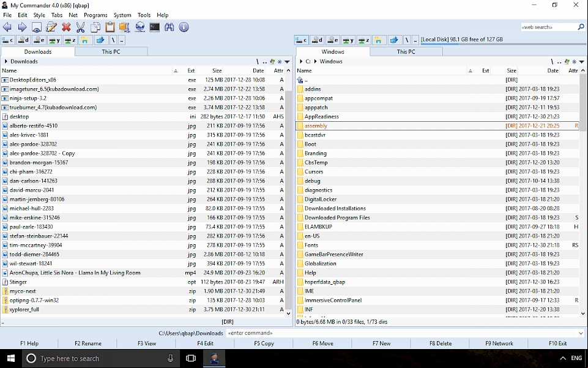This screenshot has width=588, height=368.
Task: Click asterisk favorites icon in right path bar
Action: coord(574,61)
